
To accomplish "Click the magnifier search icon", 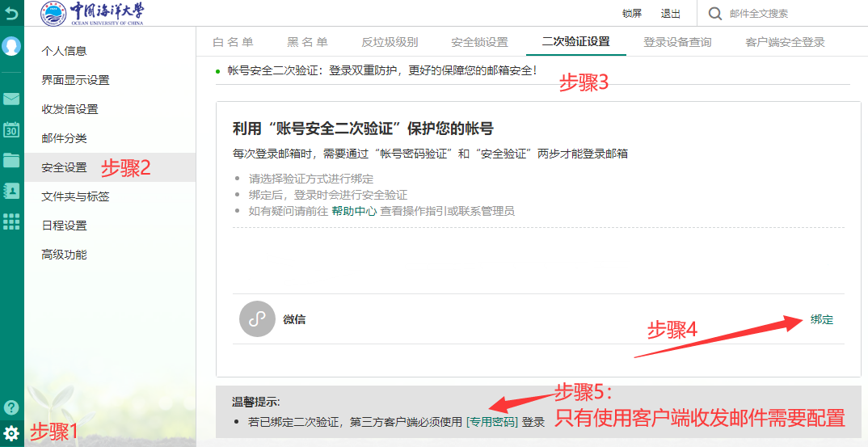I will [x=714, y=14].
